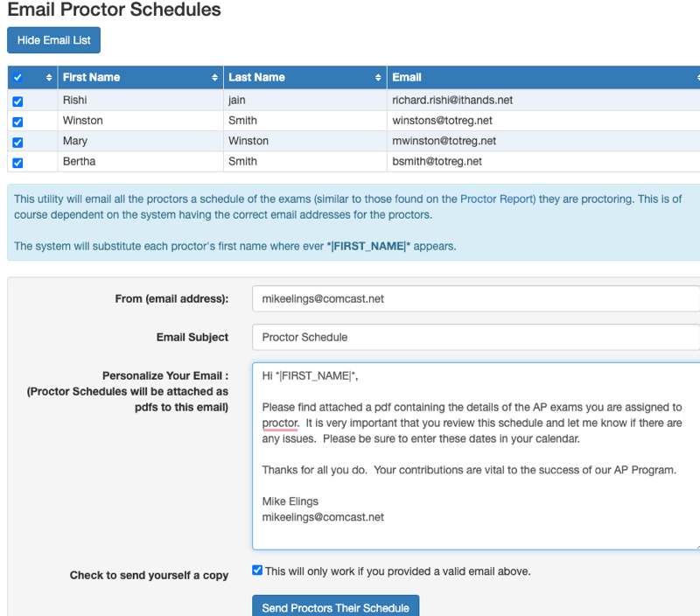Uncheck the checkbox for Winston Smith
Screen dimensions: 700x616
point(17,122)
